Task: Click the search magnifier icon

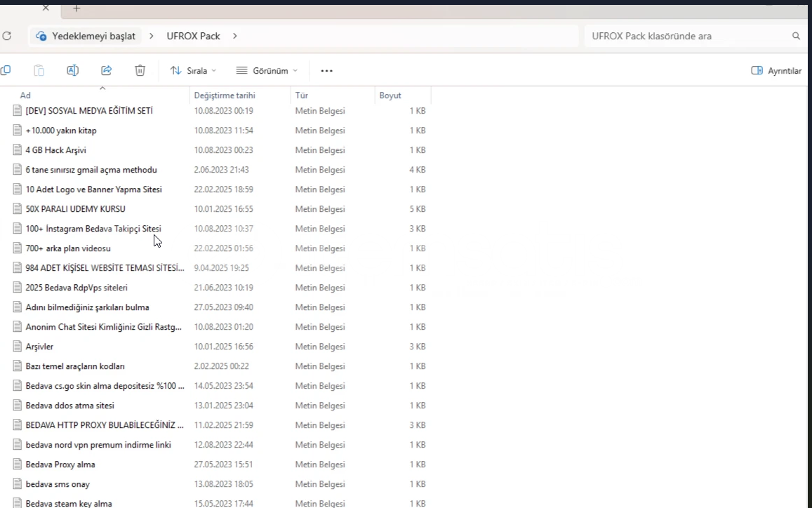Action: click(x=796, y=36)
